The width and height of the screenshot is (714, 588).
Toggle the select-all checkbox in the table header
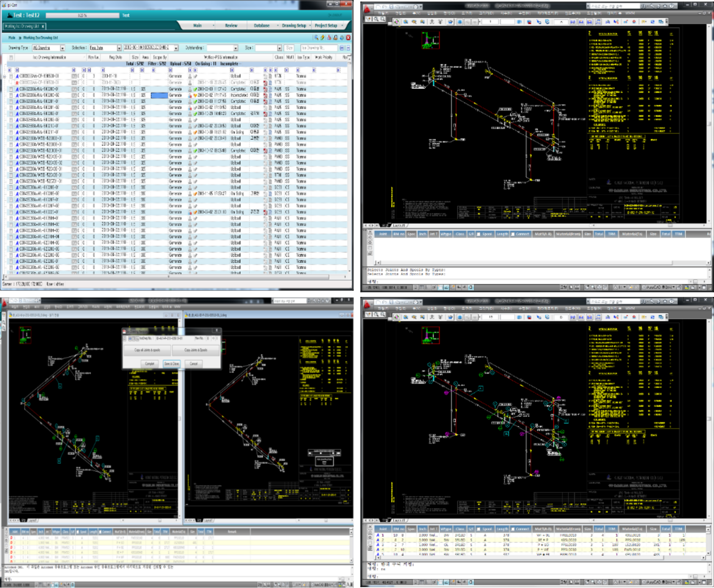point(11,58)
